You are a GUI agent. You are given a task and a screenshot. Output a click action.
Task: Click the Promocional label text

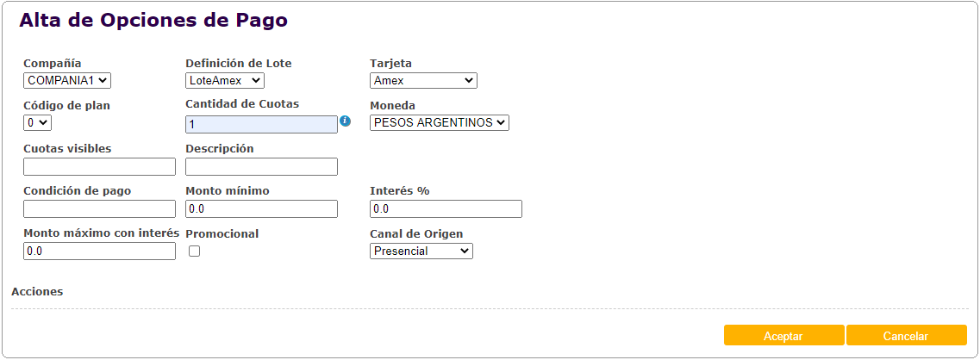tap(222, 233)
